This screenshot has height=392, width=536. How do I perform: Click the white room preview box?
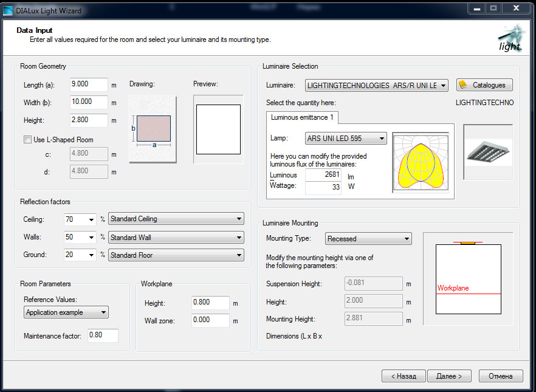coord(218,129)
